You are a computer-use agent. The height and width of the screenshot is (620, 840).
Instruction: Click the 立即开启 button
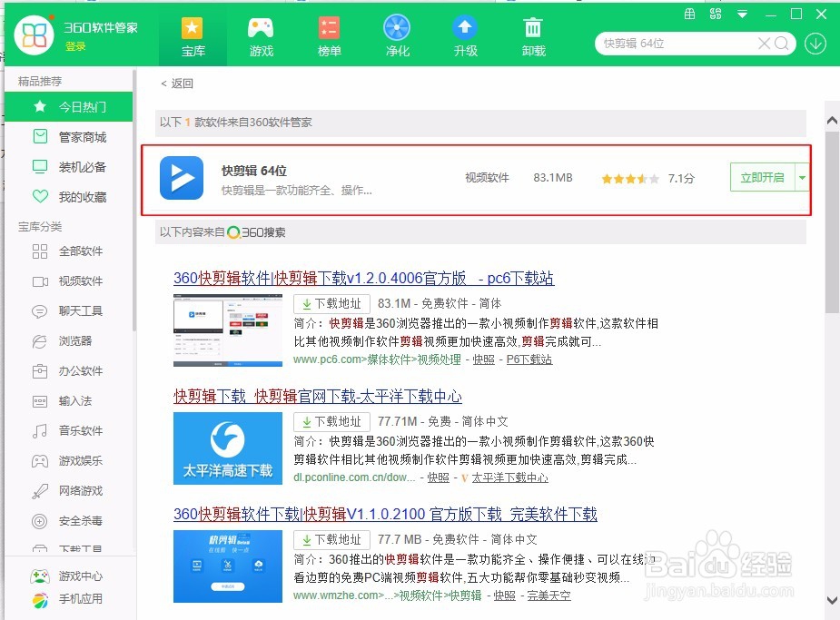(762, 177)
